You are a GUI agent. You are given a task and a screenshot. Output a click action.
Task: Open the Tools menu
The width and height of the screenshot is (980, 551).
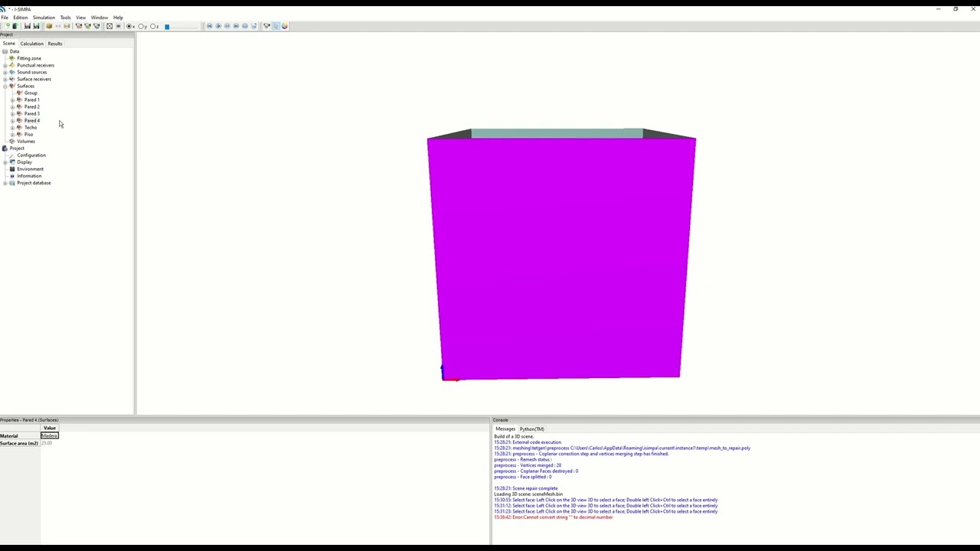click(65, 18)
